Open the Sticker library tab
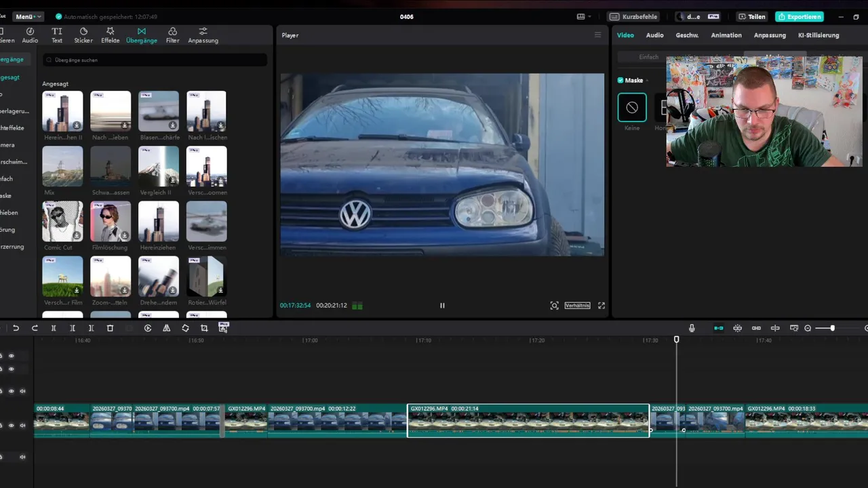868x488 pixels. [83, 35]
